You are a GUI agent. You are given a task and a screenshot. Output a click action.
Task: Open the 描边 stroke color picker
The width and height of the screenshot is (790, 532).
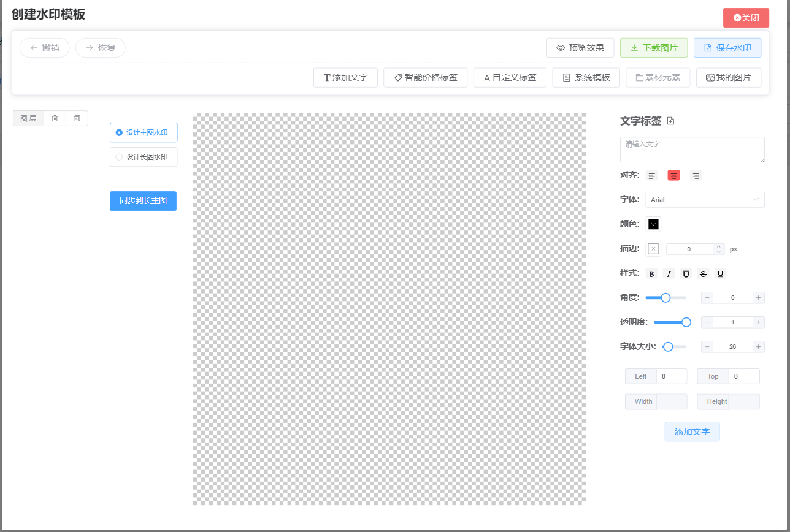pos(653,249)
